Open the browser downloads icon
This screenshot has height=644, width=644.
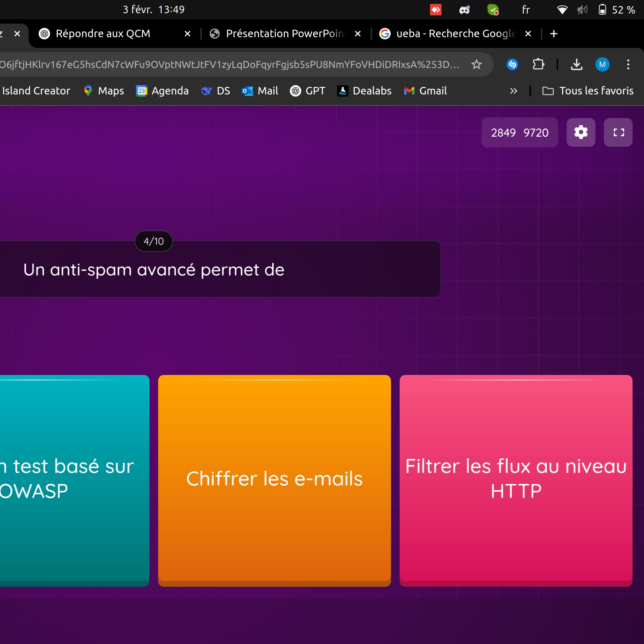[576, 64]
